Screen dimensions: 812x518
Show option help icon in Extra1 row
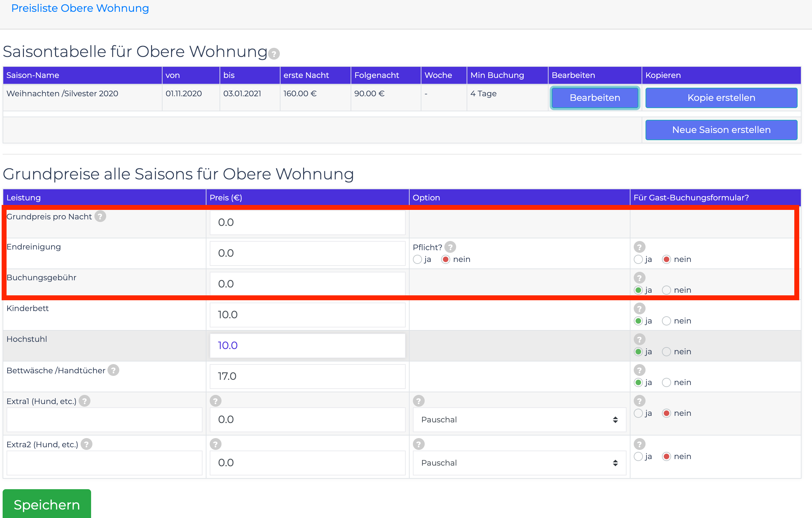tap(418, 401)
